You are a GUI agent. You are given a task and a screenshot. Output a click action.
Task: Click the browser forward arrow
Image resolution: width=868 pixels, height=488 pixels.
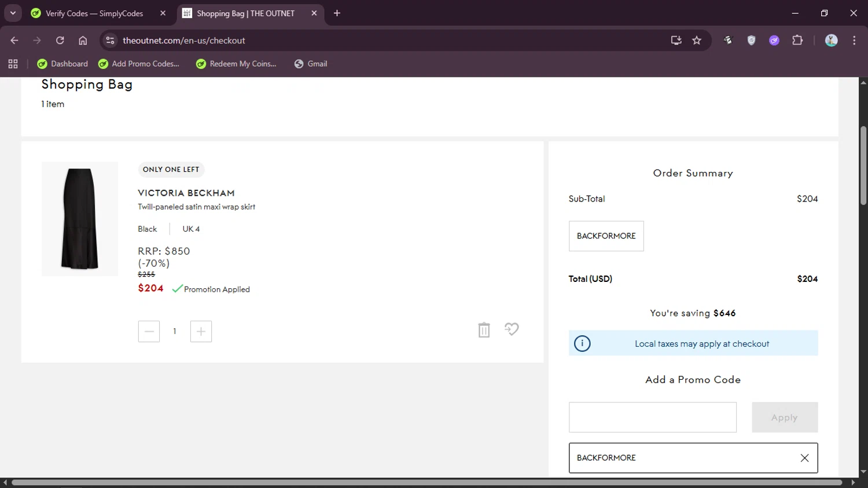(x=37, y=41)
